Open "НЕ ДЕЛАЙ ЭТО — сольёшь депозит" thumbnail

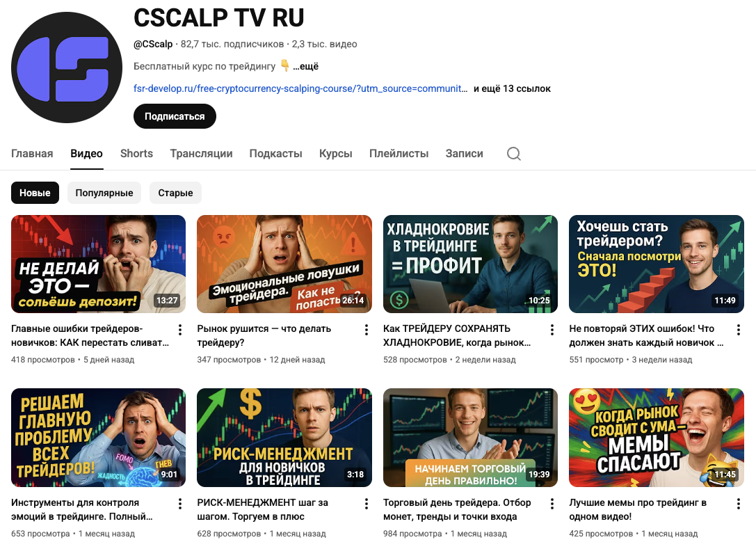[x=98, y=264]
